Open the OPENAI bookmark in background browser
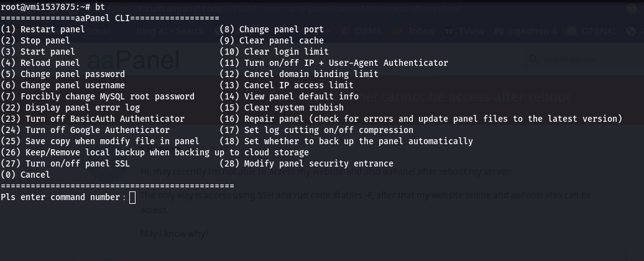 point(595,31)
